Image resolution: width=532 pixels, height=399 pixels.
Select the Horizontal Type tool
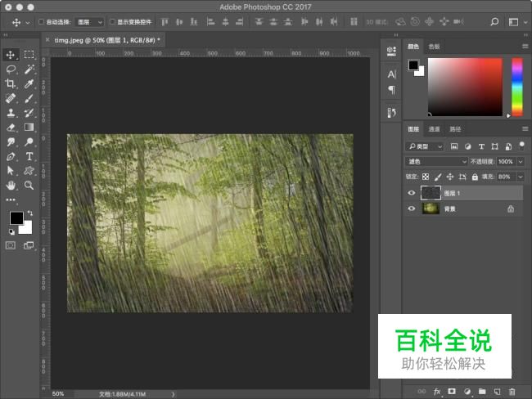pyautogui.click(x=29, y=156)
